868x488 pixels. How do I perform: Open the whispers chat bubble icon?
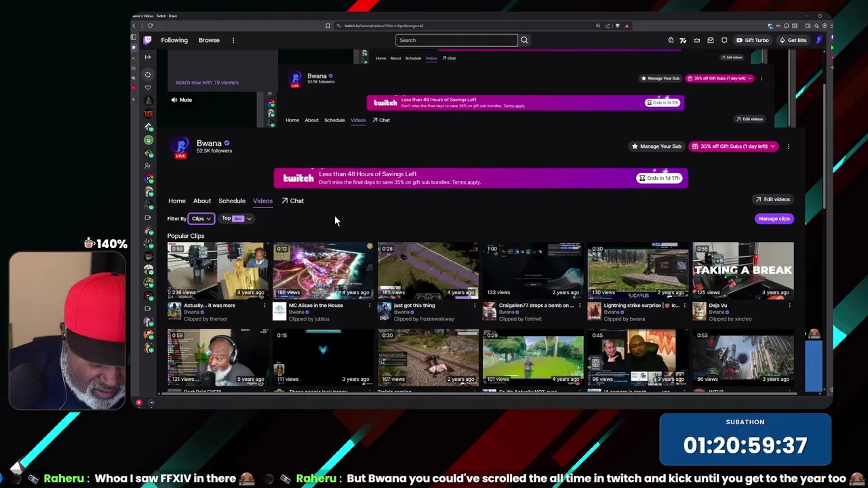click(x=724, y=40)
